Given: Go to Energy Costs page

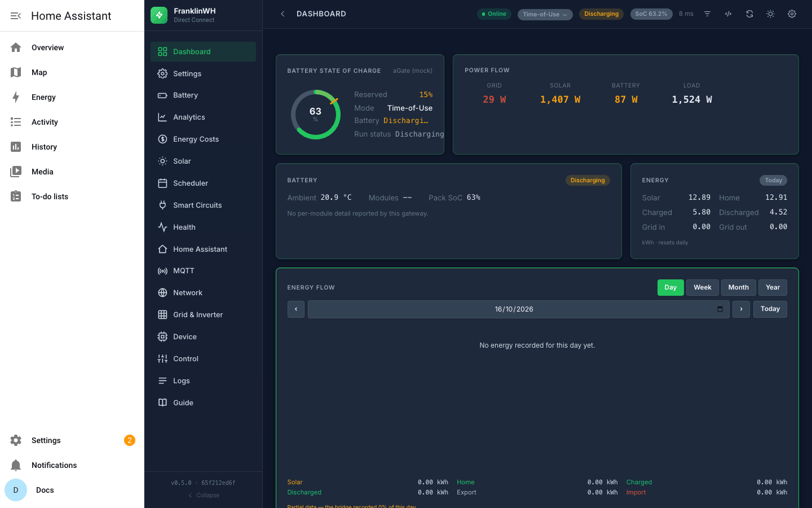Looking at the screenshot, I should (203, 139).
